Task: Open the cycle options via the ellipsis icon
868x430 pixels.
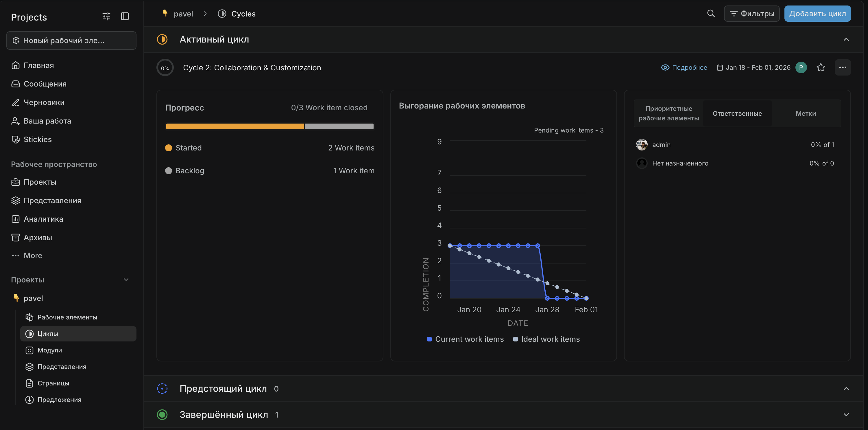Action: tap(843, 67)
